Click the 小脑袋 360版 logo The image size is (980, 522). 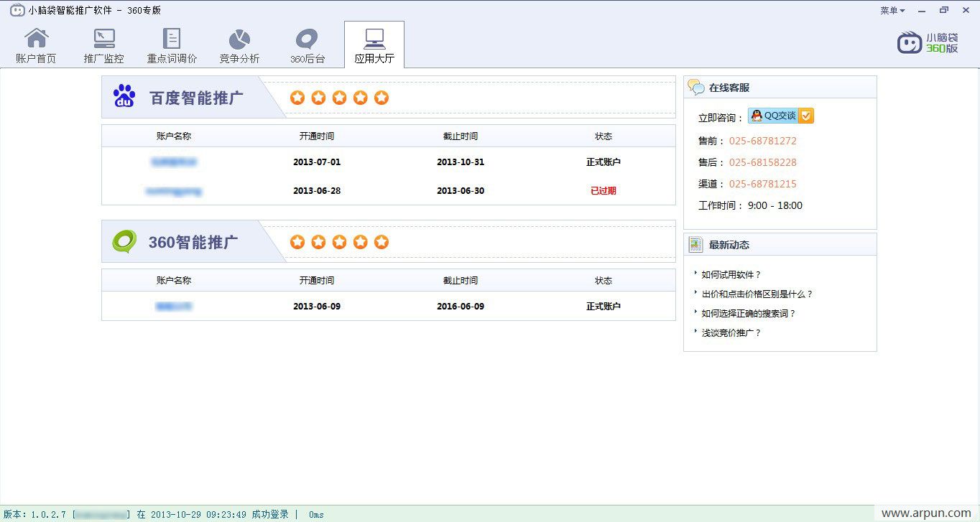928,42
